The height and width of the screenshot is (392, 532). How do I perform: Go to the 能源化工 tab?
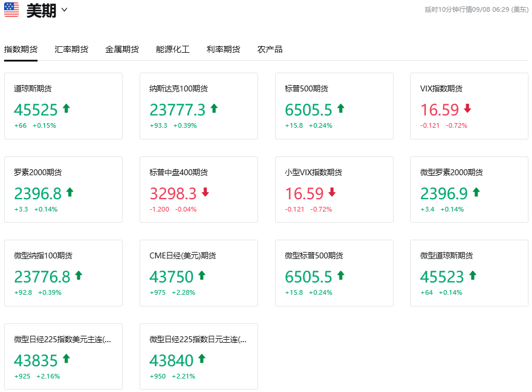tap(172, 49)
